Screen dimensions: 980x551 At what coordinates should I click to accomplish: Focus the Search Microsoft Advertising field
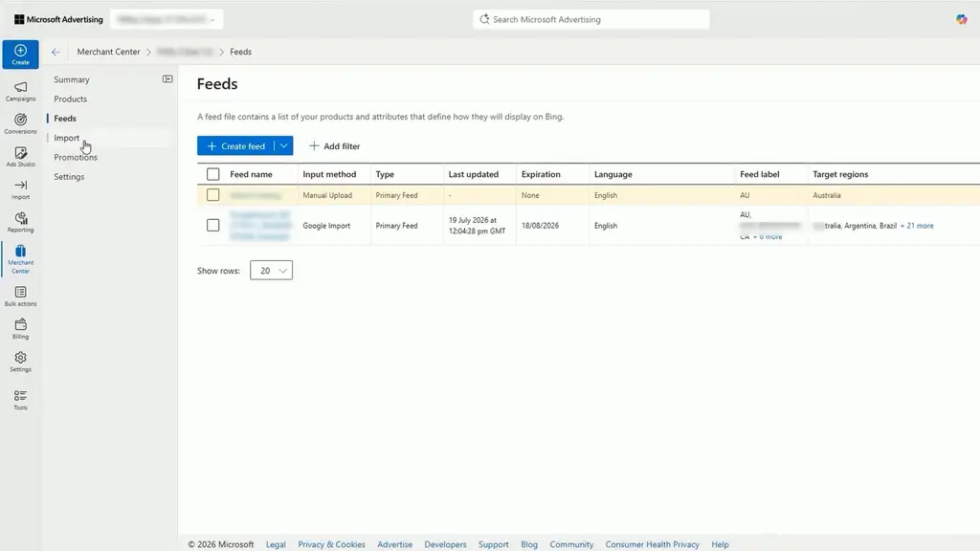tap(590, 19)
